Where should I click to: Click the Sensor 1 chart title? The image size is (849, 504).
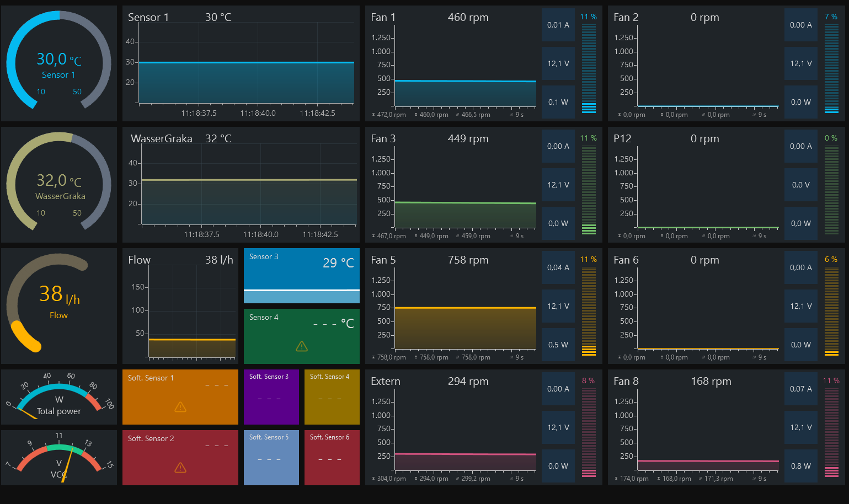coord(148,17)
